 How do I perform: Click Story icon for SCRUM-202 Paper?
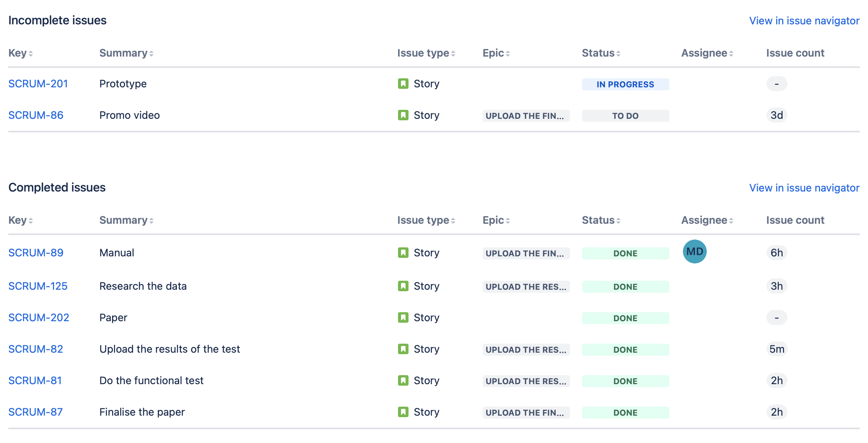tap(403, 317)
